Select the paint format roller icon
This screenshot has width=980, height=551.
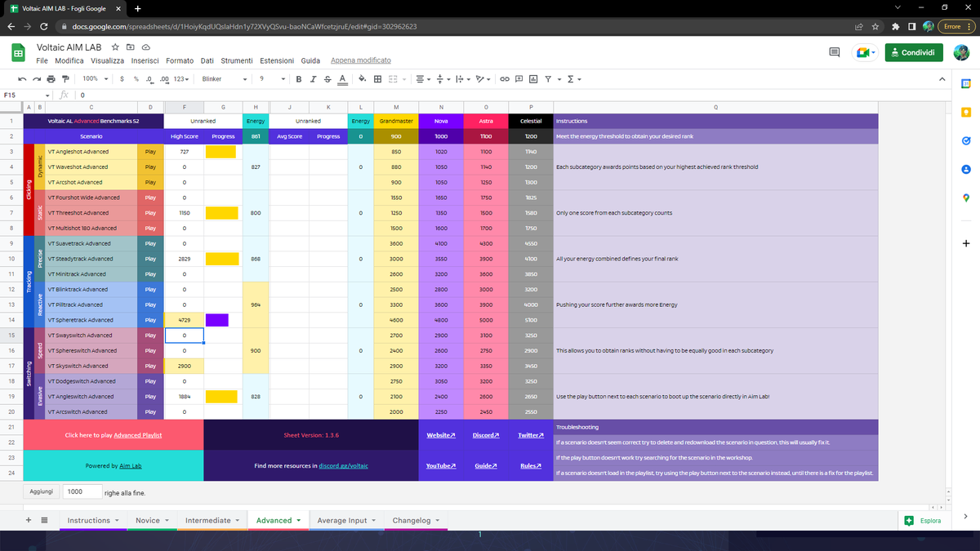(66, 79)
